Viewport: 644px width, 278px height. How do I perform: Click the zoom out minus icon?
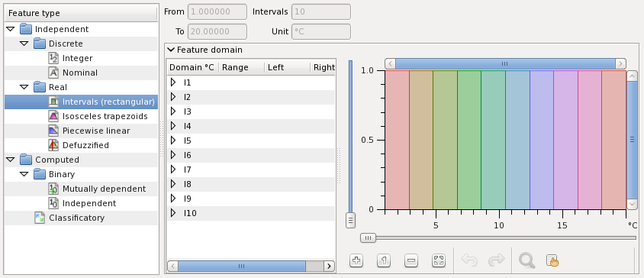411,260
